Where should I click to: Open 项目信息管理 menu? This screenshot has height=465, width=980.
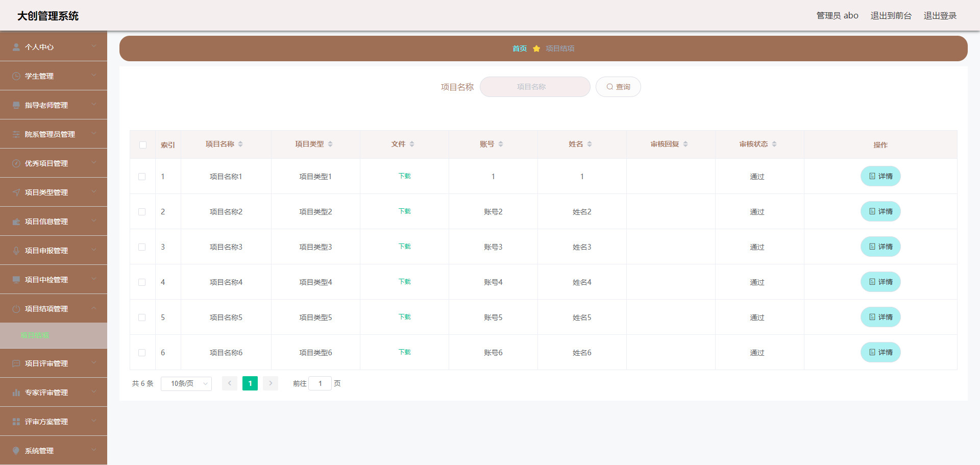pyautogui.click(x=54, y=222)
